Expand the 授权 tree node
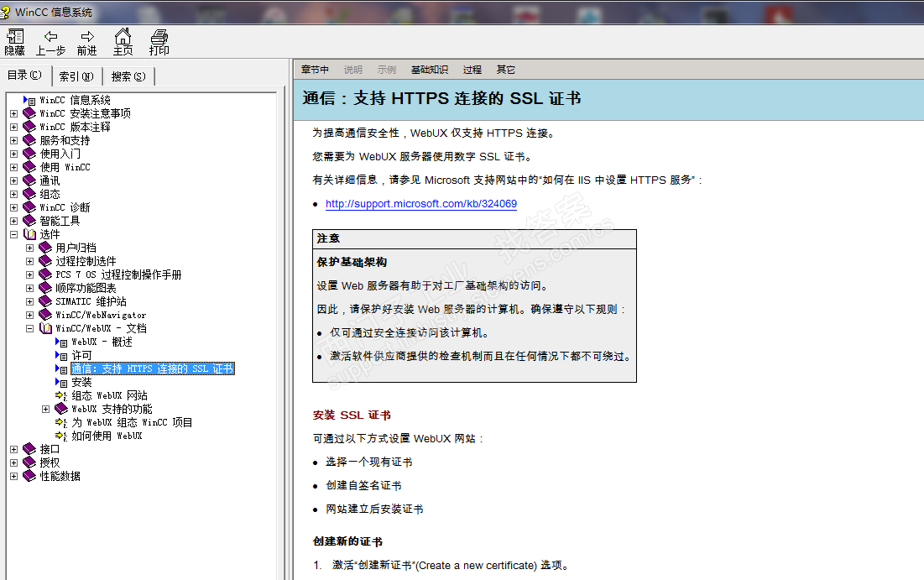Screen dimensions: 924x580 point(14,462)
